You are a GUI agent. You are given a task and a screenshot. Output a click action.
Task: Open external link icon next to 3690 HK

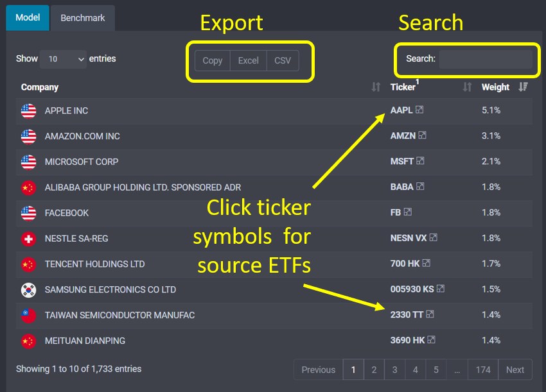point(432,339)
